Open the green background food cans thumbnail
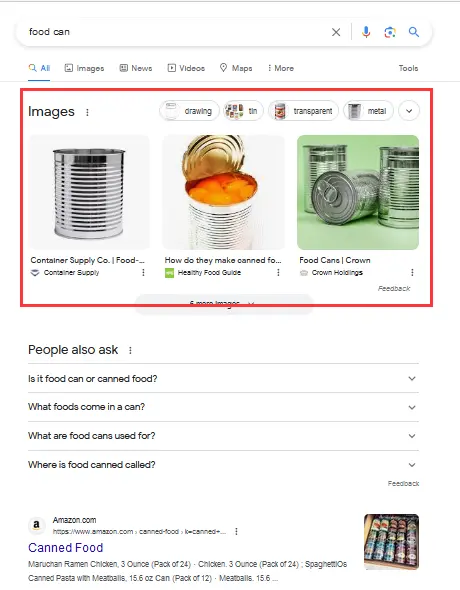 358,192
